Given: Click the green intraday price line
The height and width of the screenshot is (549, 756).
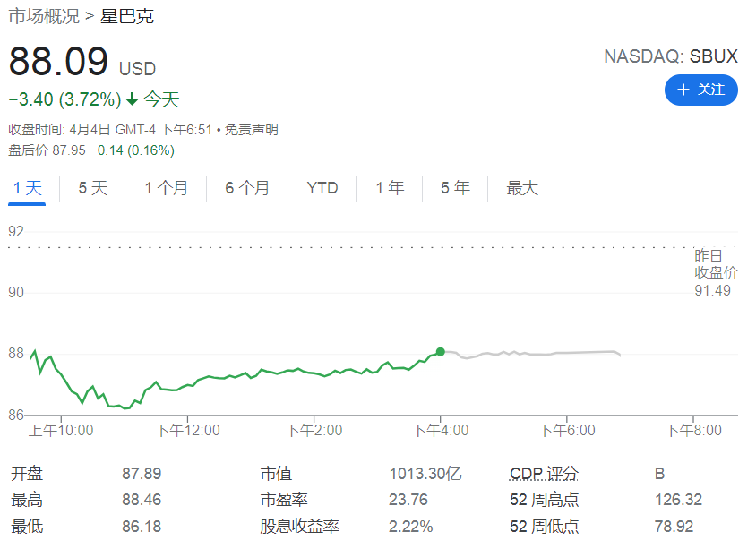Looking at the screenshot, I should click(269, 373).
